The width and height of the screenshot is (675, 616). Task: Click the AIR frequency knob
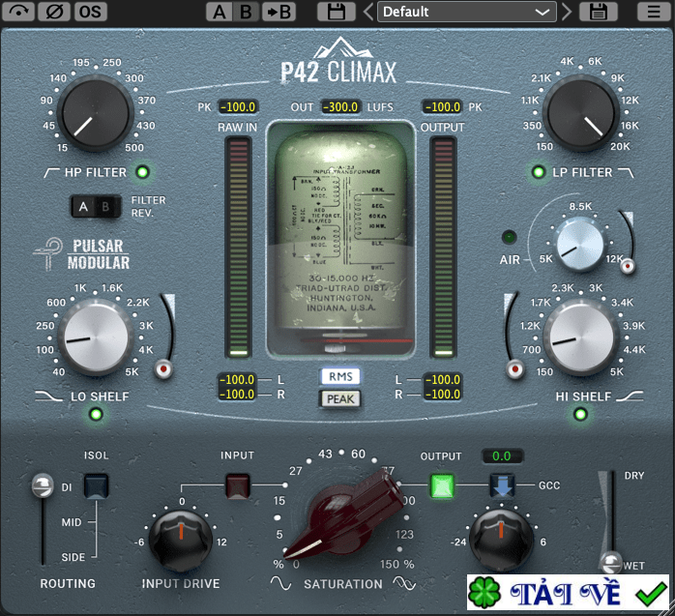click(580, 244)
